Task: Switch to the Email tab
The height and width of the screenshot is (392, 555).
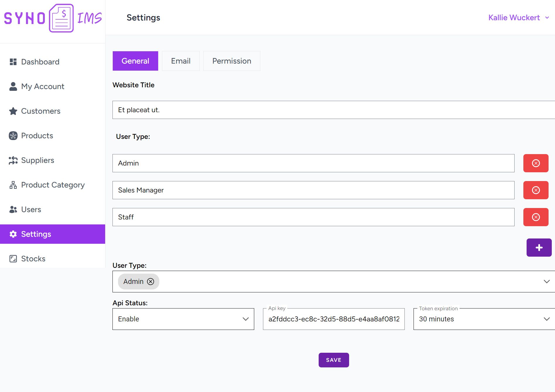Action: tap(181, 61)
